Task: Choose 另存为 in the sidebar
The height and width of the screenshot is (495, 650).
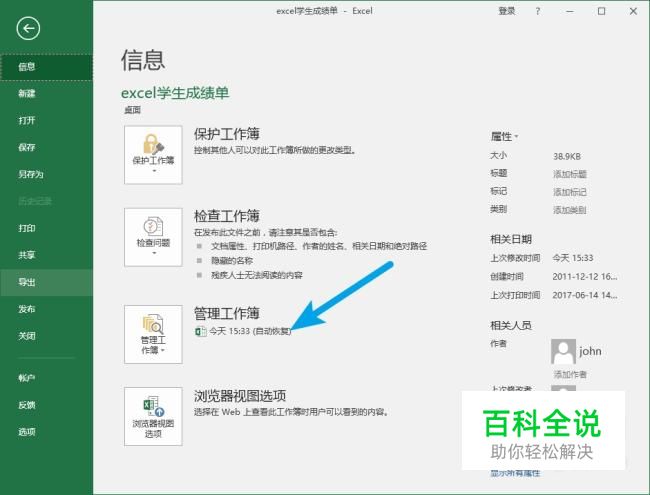Action: tap(46, 175)
